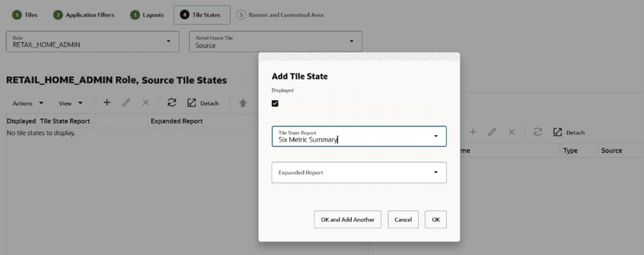644x255 pixels.
Task: Click the delete X icon in right panel toolbar
Action: pyautogui.click(x=511, y=132)
